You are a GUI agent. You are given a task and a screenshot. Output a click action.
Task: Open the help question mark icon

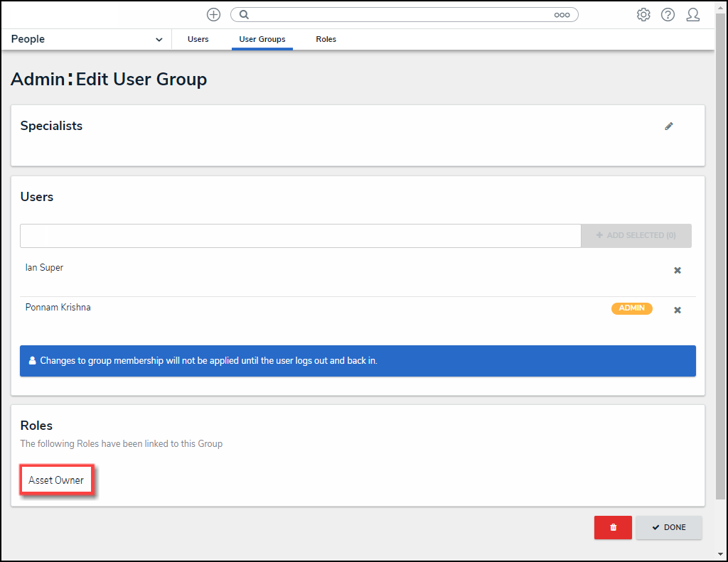[668, 15]
